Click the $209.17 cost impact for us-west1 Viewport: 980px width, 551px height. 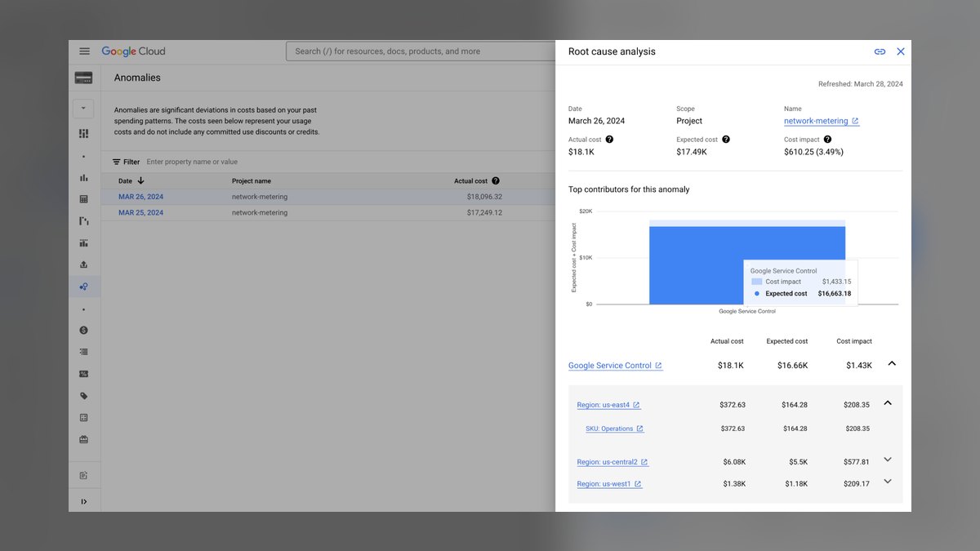pos(857,484)
